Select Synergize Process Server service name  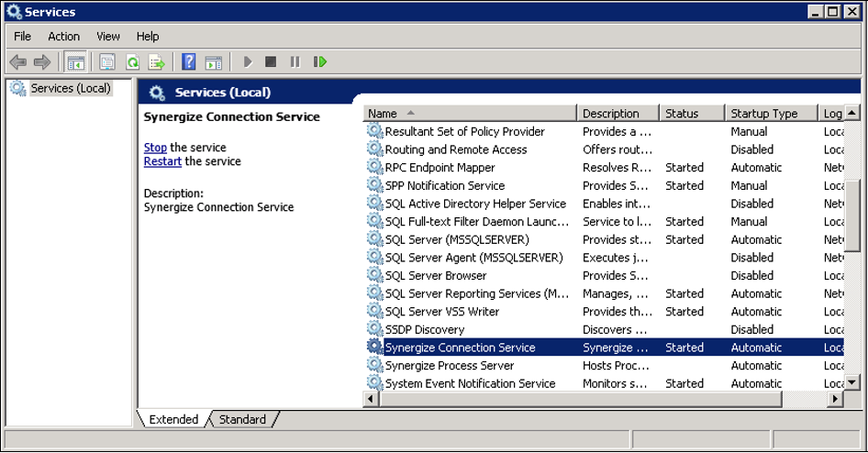pos(450,366)
